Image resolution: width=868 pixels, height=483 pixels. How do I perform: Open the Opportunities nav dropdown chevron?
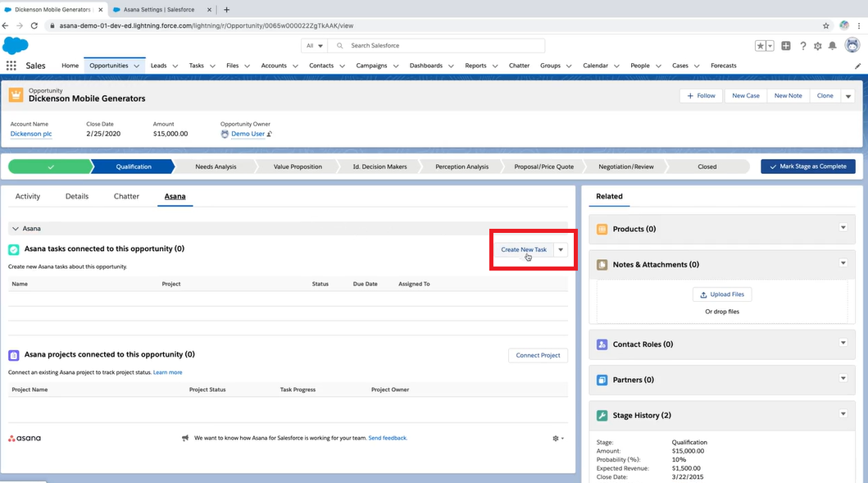(x=137, y=66)
